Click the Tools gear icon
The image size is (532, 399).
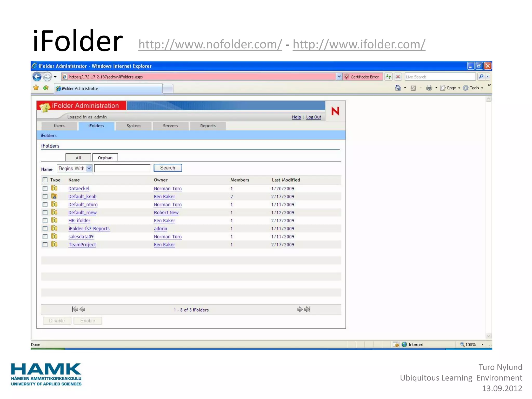point(466,88)
